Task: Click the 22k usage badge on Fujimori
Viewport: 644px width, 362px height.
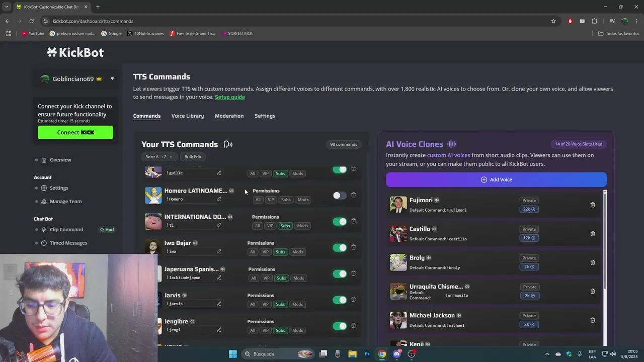Action: point(529,209)
